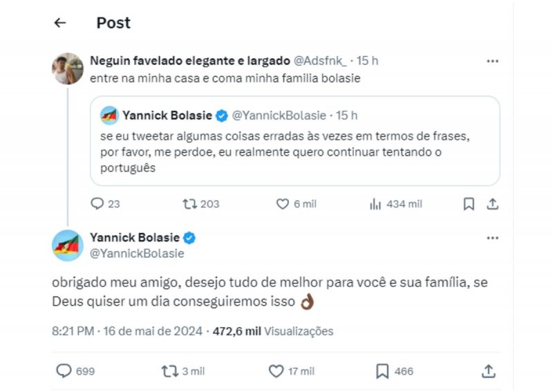The height and width of the screenshot is (392, 553).
Task: Open replies on the Adsfnk_ tweet
Action: [97, 204]
